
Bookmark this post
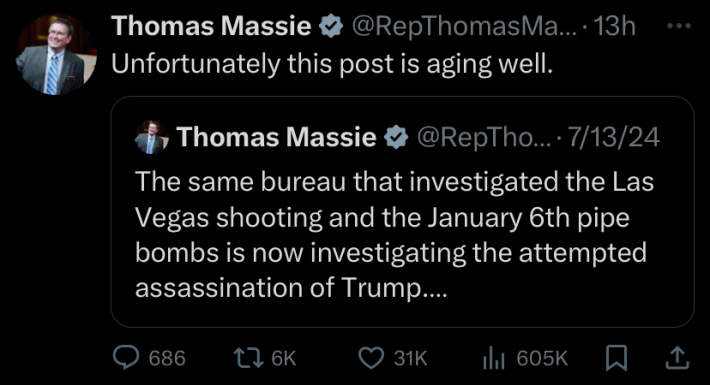point(616,358)
